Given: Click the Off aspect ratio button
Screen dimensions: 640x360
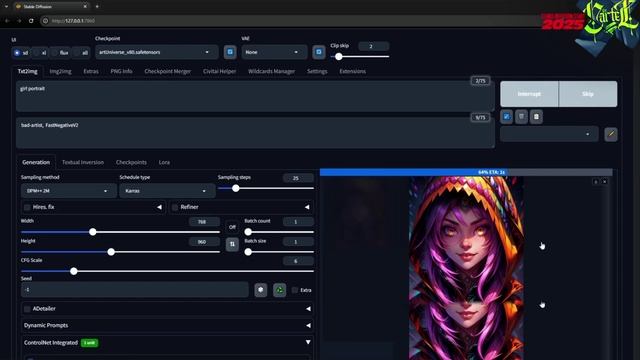Looking at the screenshot, I should click(x=232, y=227).
